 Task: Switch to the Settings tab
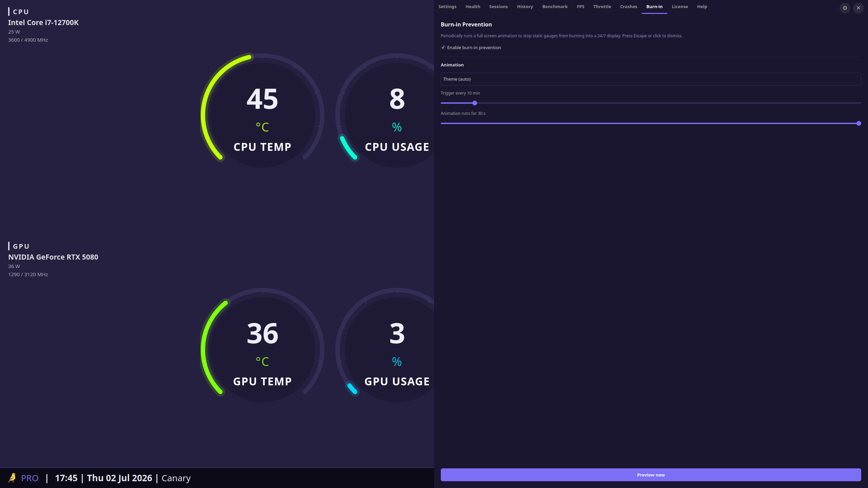point(447,7)
